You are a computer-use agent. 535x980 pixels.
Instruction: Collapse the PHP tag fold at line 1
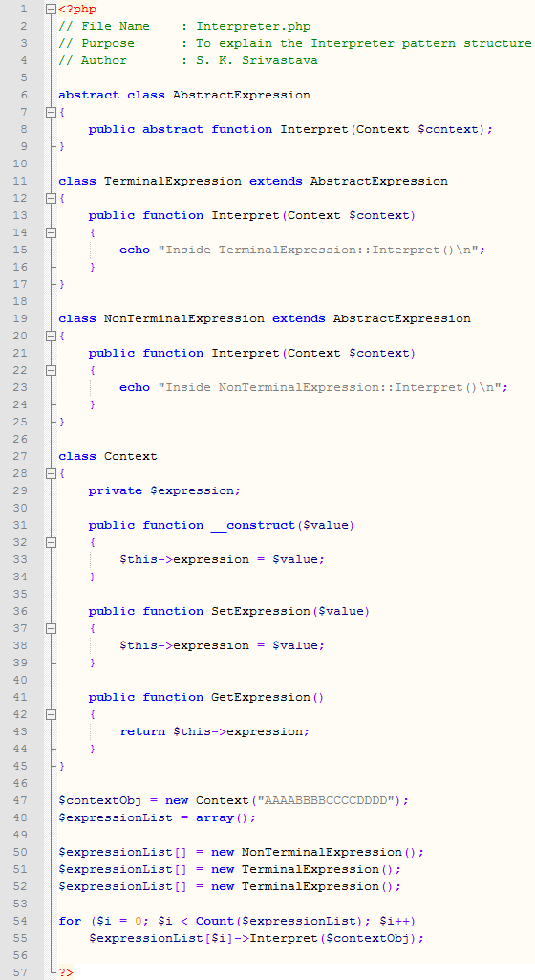click(x=51, y=10)
